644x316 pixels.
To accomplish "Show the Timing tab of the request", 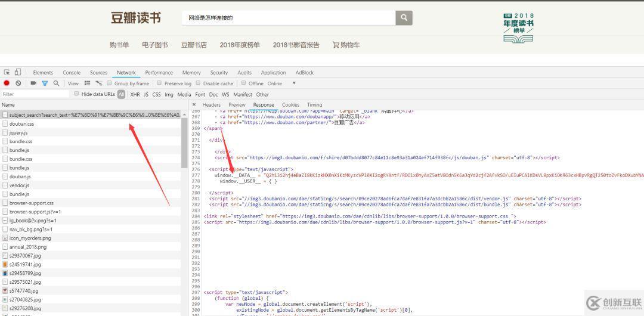I will (x=315, y=105).
